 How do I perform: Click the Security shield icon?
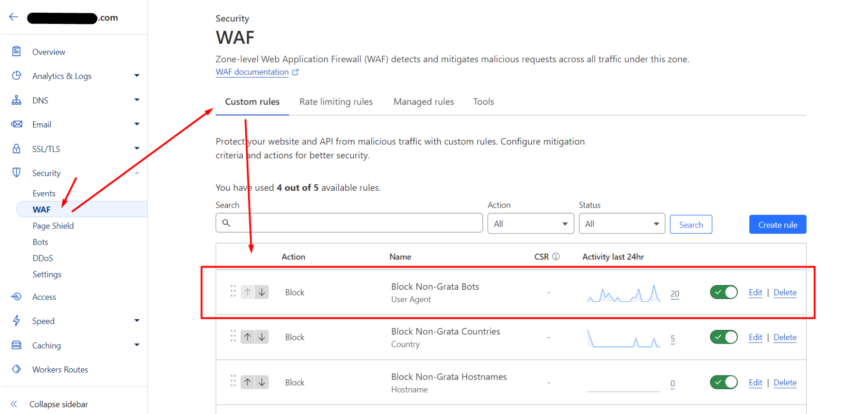tap(17, 172)
